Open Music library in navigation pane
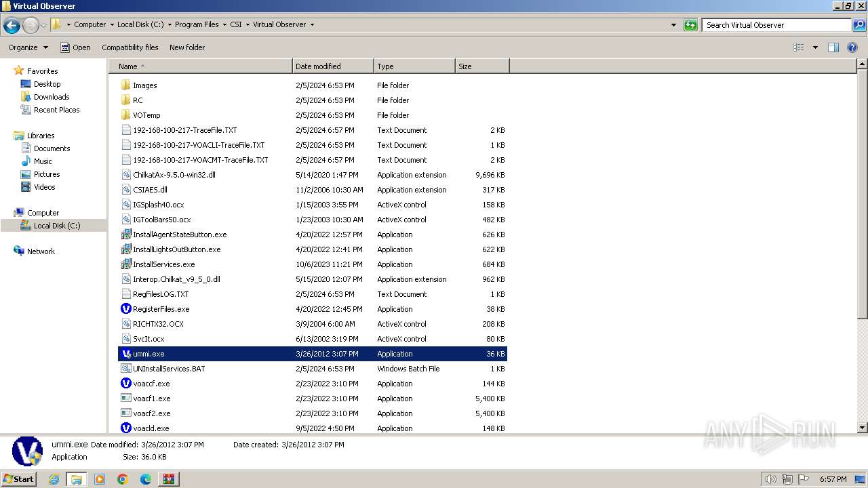 (43, 161)
